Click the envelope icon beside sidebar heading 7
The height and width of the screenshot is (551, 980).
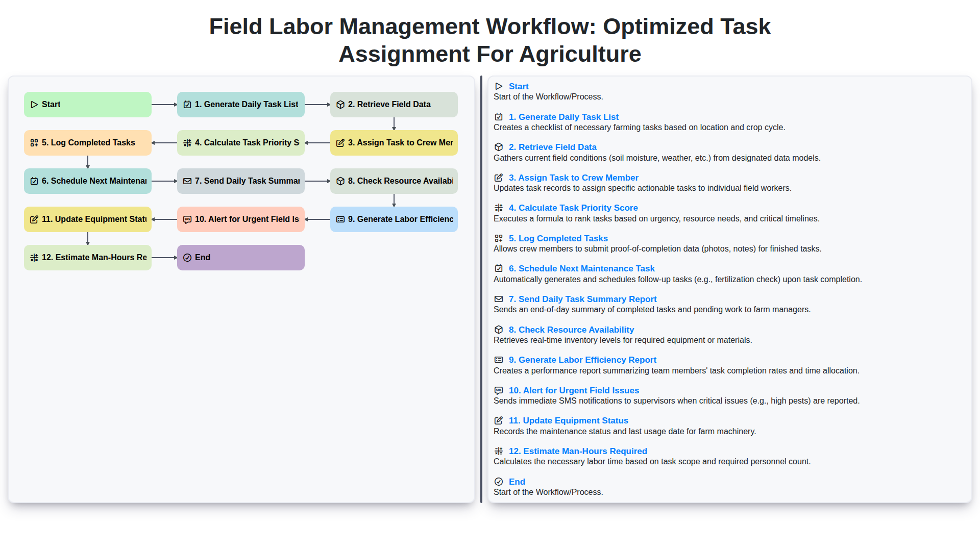(x=498, y=299)
